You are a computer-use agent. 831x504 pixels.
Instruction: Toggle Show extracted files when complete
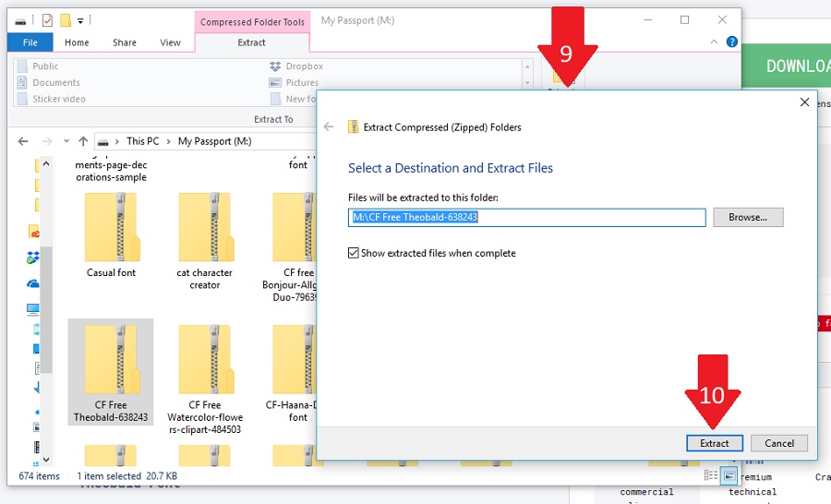pos(354,253)
